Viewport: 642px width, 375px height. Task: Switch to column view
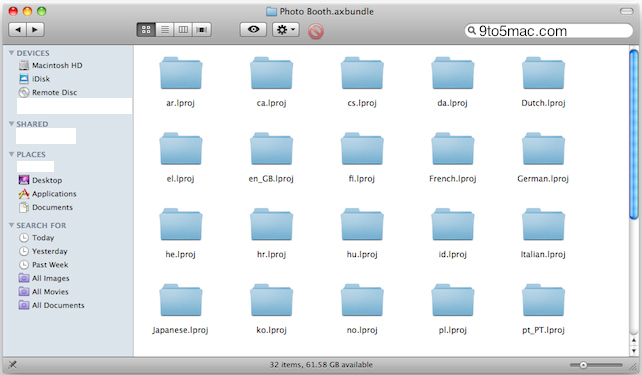tap(183, 29)
